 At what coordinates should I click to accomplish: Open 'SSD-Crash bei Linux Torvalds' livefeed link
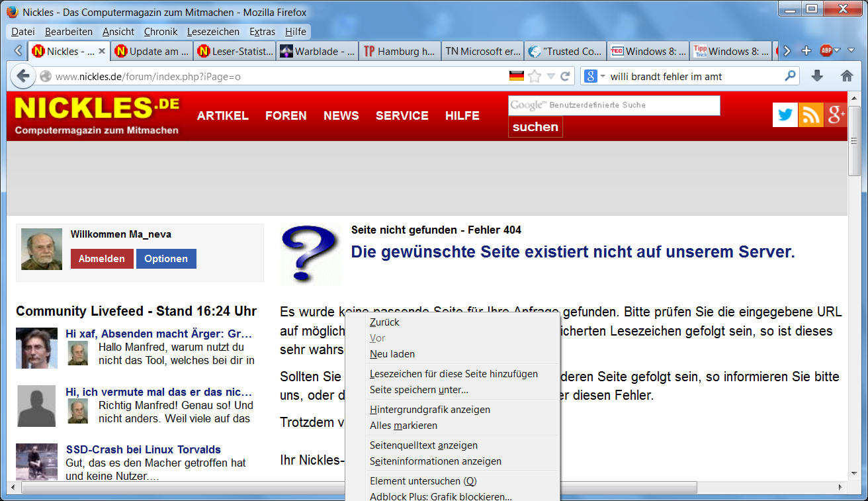144,449
